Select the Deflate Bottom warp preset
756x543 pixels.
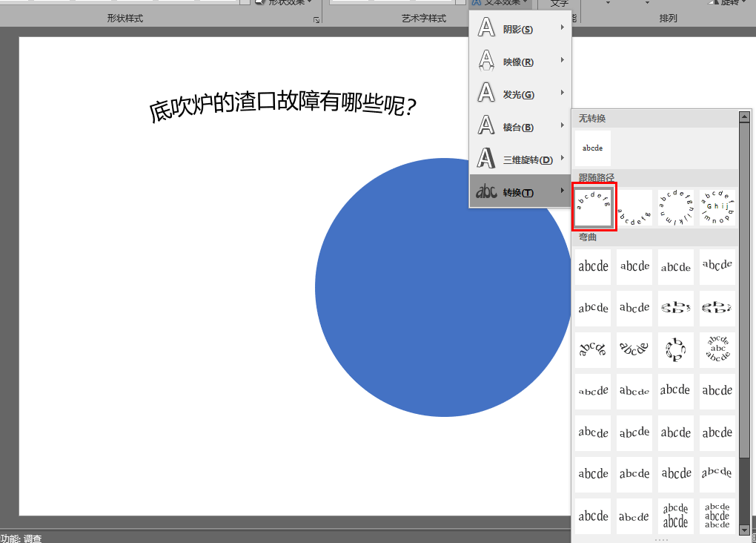(x=717, y=475)
